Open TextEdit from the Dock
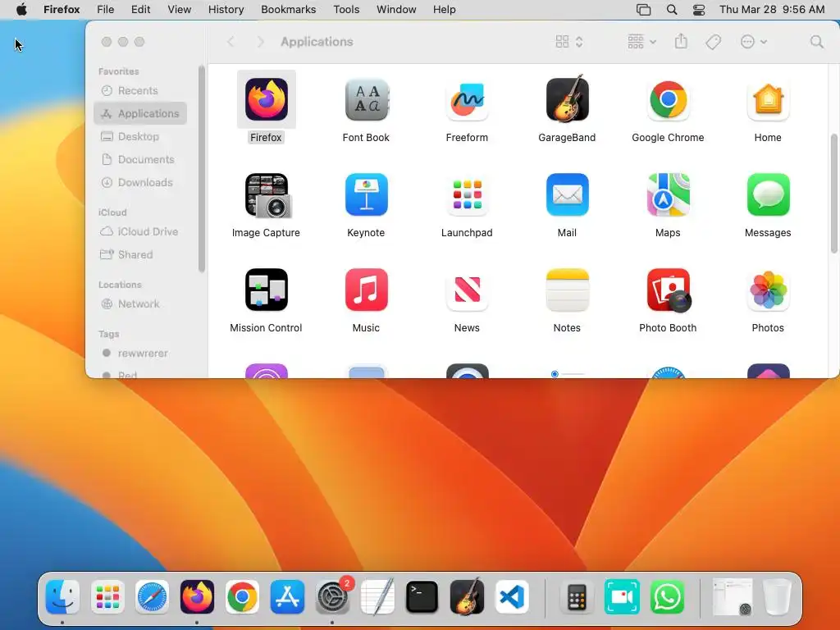840x630 pixels. coord(377,596)
